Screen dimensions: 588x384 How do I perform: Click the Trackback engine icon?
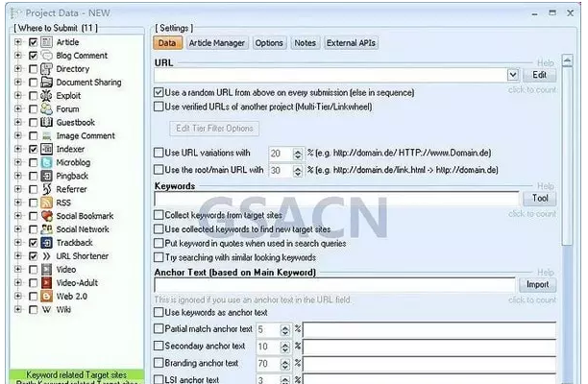tap(46, 243)
